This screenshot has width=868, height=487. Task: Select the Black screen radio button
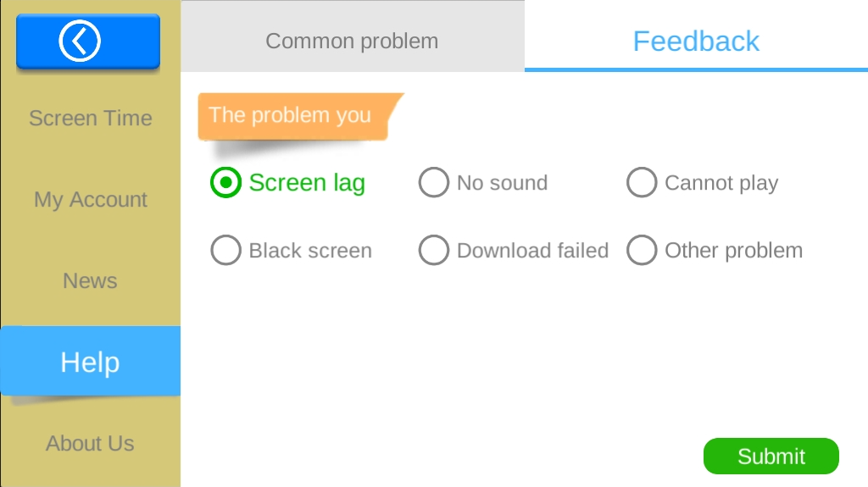[x=225, y=250]
